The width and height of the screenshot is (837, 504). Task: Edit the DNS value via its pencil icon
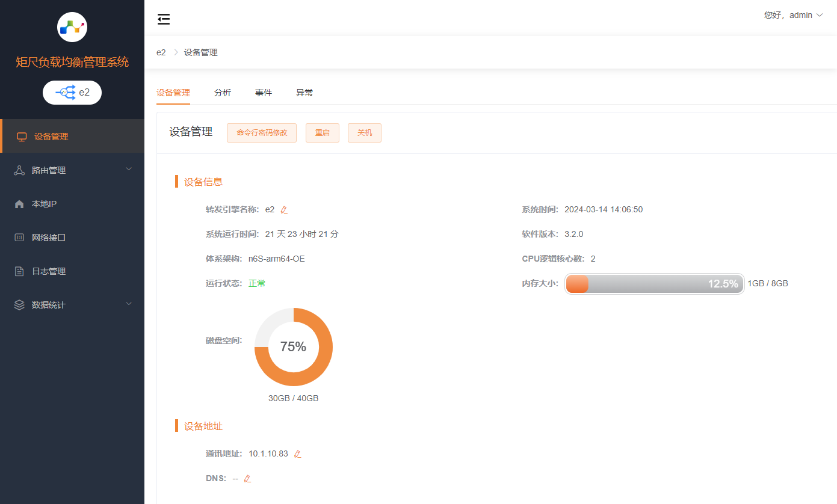pos(247,478)
